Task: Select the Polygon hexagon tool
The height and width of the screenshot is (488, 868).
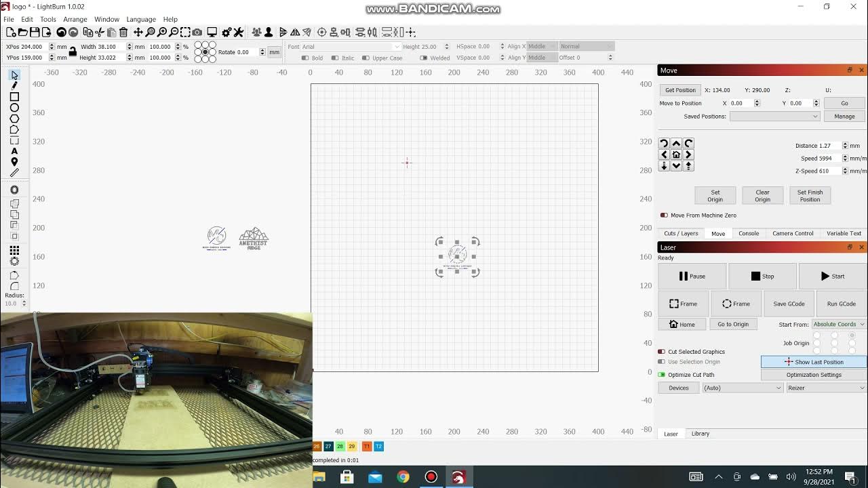Action: tap(14, 119)
